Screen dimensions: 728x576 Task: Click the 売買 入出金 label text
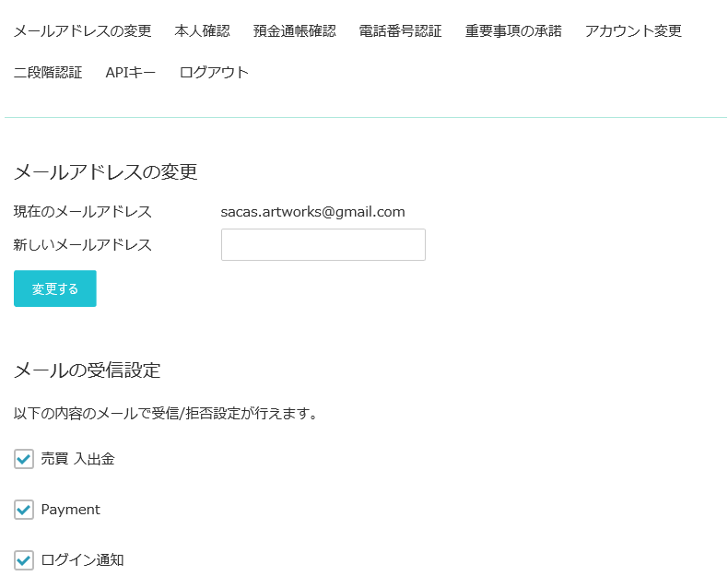[77, 459]
